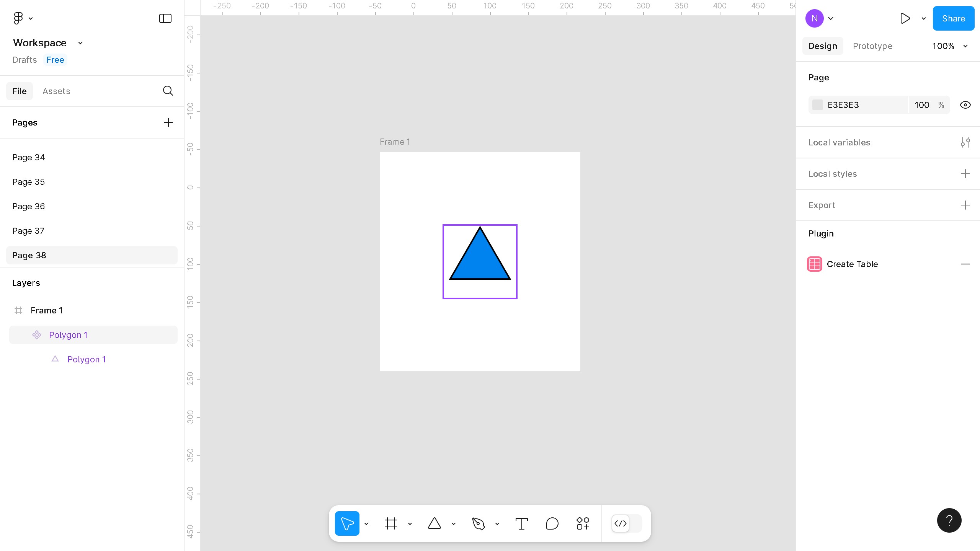Select the Shape tool

pyautogui.click(x=435, y=523)
